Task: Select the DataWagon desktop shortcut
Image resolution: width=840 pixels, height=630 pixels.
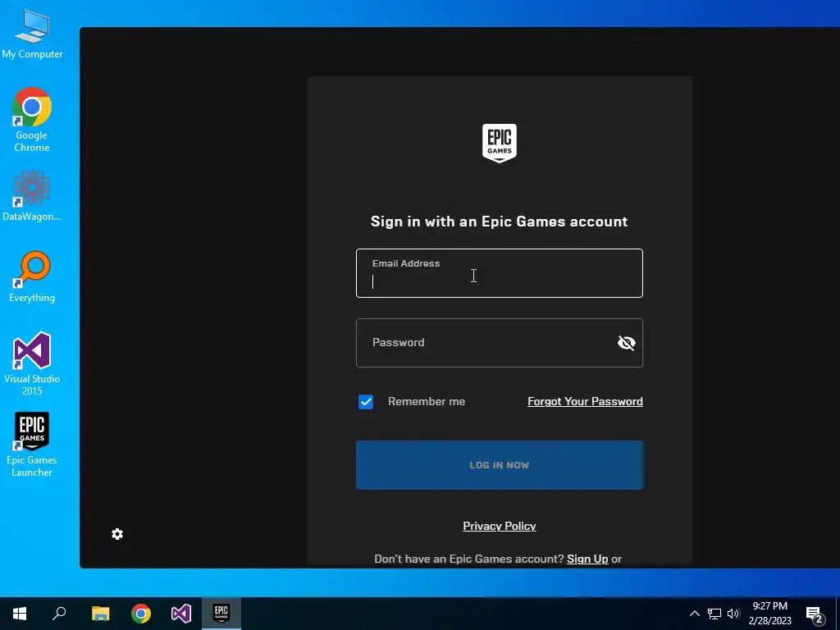Action: tap(32, 196)
